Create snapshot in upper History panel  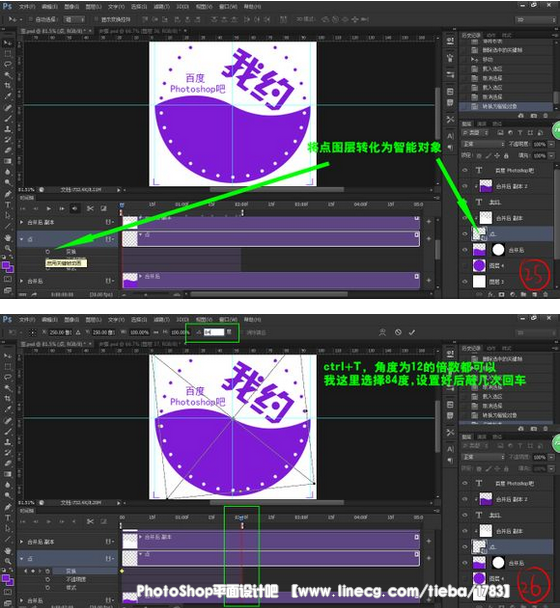click(534, 116)
